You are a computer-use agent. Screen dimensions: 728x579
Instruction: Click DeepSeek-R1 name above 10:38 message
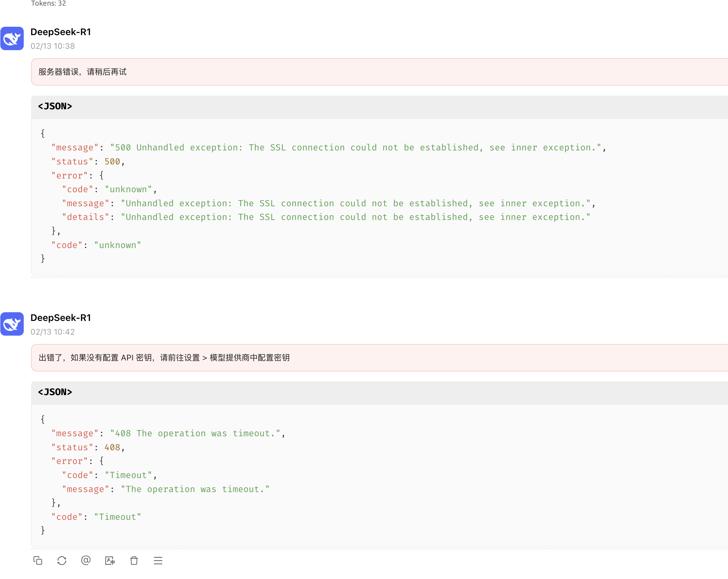click(x=61, y=32)
